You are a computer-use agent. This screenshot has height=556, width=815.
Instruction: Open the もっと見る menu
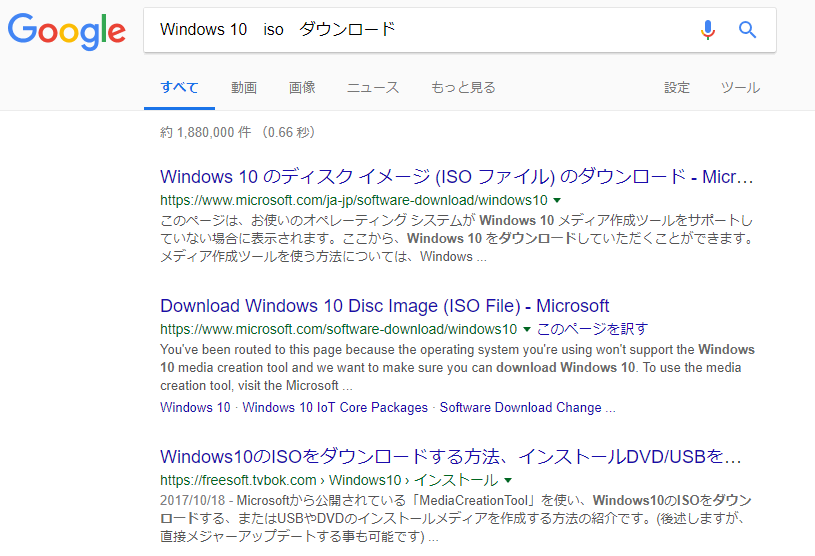pos(463,87)
